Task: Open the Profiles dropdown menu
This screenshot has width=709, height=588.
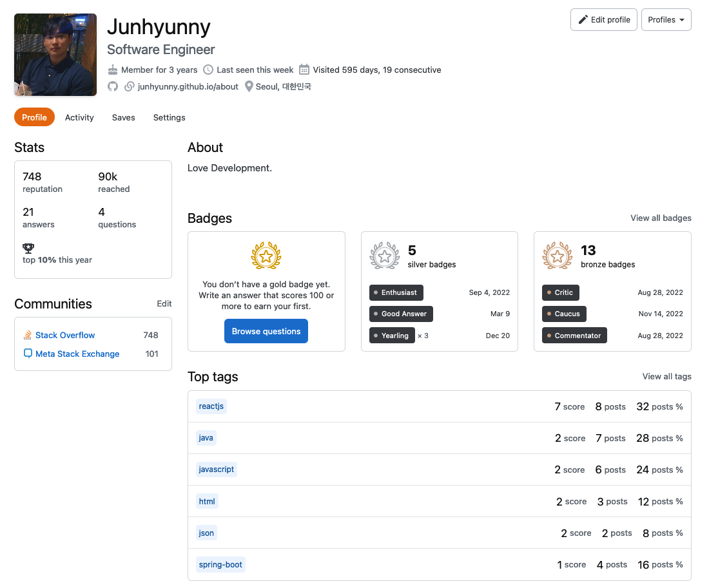Action: point(666,20)
